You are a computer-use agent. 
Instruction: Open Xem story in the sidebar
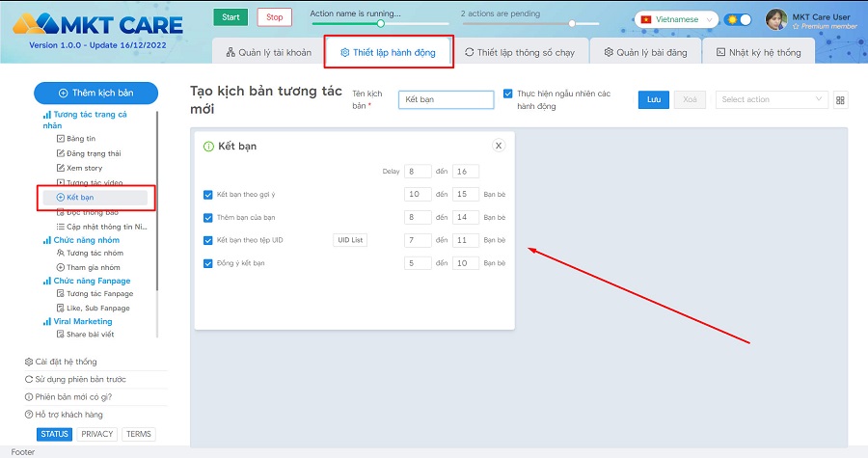(84, 168)
